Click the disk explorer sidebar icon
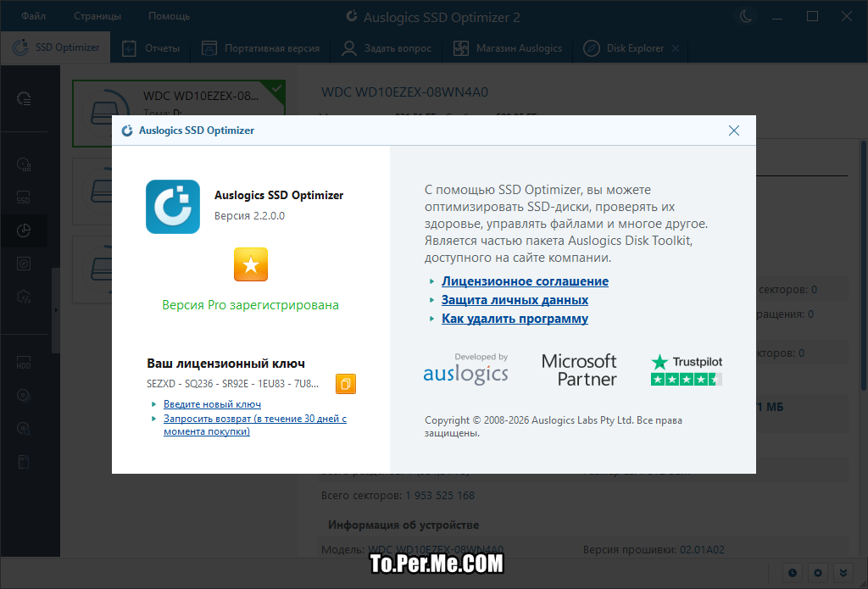868x589 pixels. [x=24, y=264]
